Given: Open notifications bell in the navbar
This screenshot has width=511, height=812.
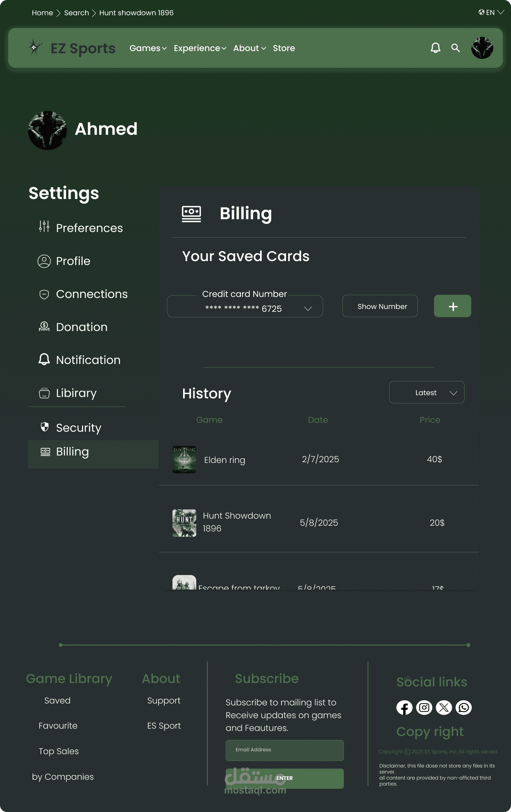Looking at the screenshot, I should pos(435,48).
